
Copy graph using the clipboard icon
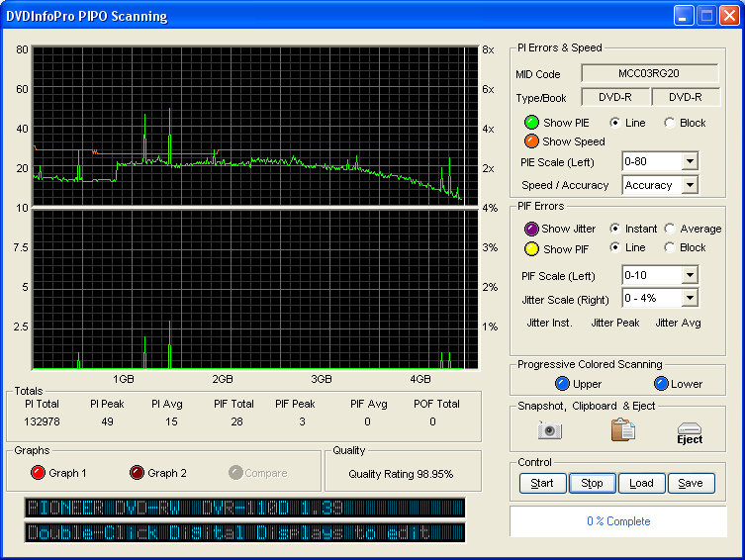[x=622, y=430]
